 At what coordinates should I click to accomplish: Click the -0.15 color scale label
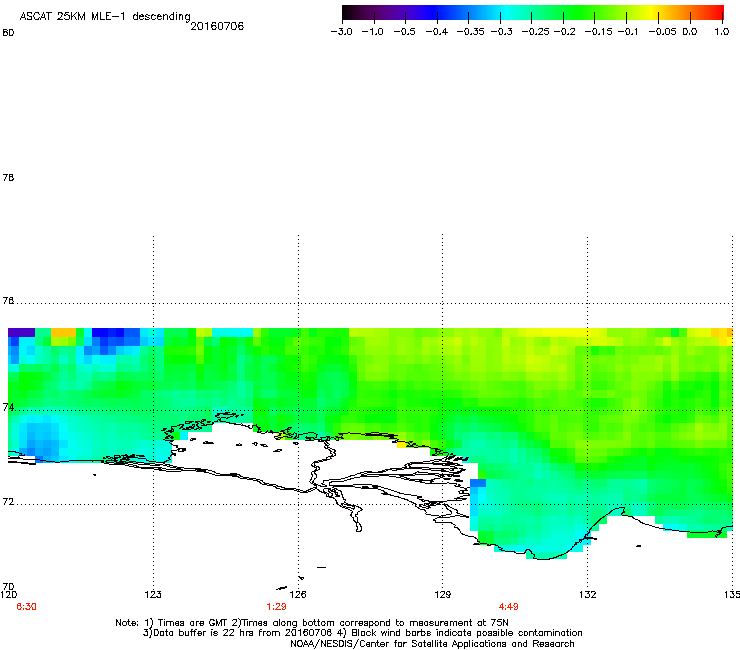tap(598, 32)
